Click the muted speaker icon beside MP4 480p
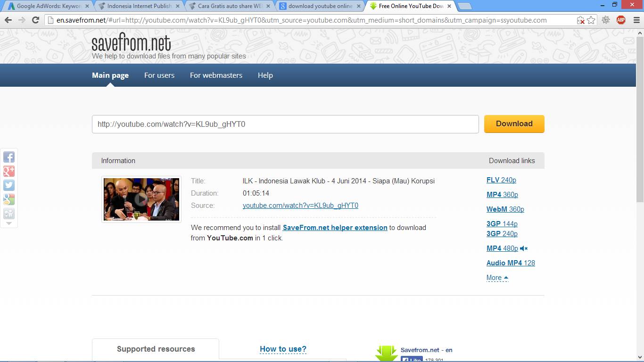This screenshot has width=644, height=362. tap(524, 248)
